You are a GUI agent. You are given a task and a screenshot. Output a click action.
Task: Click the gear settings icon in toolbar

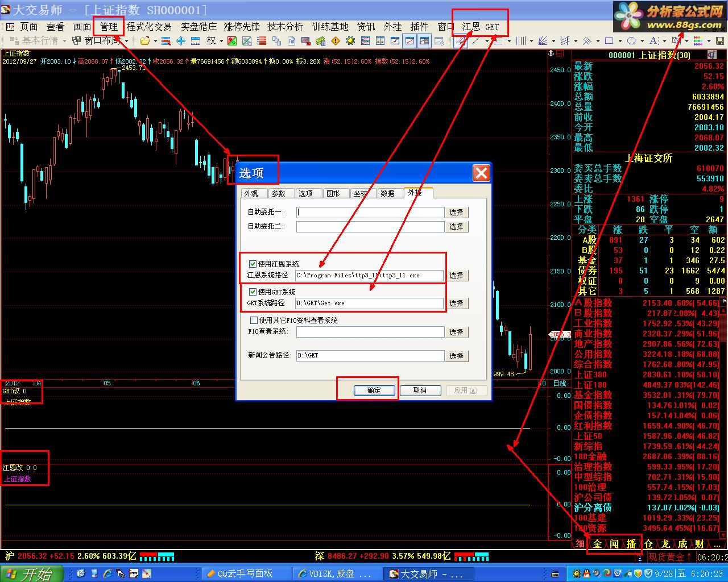(350, 41)
